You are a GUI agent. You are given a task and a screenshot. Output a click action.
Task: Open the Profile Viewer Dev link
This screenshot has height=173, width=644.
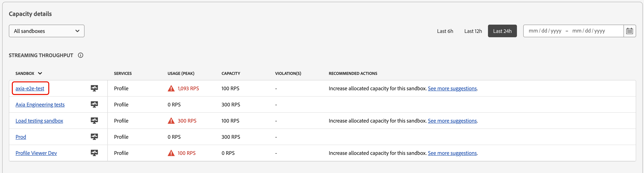click(x=36, y=153)
